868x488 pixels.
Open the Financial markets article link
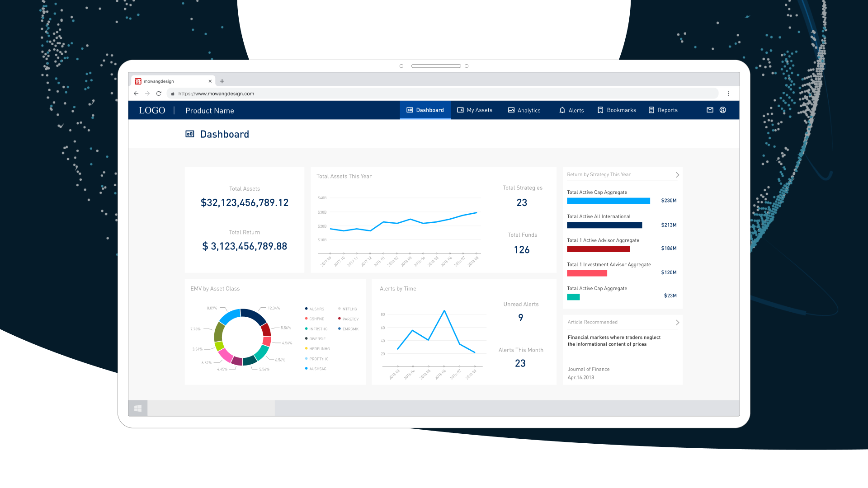click(x=613, y=341)
